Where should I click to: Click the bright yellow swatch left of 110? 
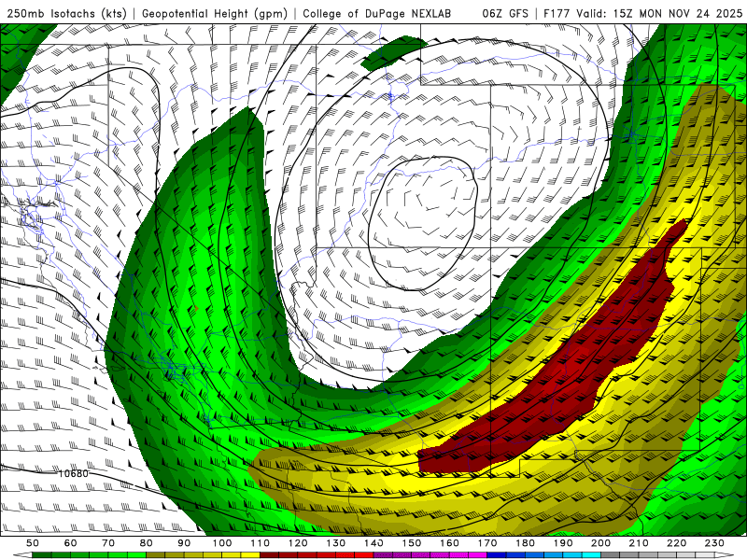click(x=250, y=555)
